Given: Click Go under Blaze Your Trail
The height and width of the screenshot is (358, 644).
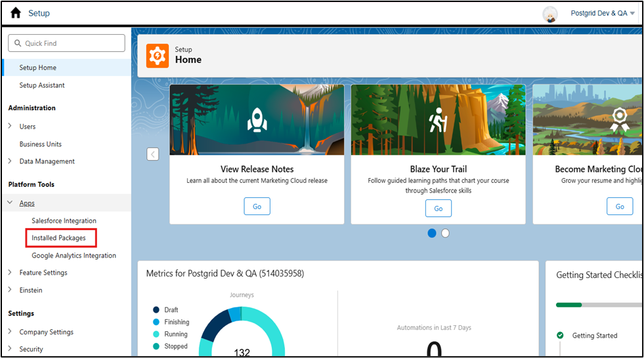Looking at the screenshot, I should pos(439,209).
